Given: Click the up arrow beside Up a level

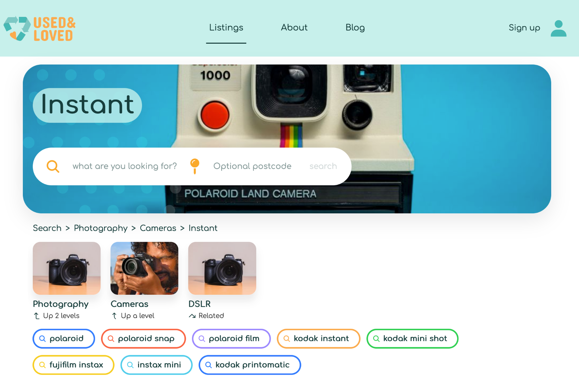Looking at the screenshot, I should click(x=115, y=316).
